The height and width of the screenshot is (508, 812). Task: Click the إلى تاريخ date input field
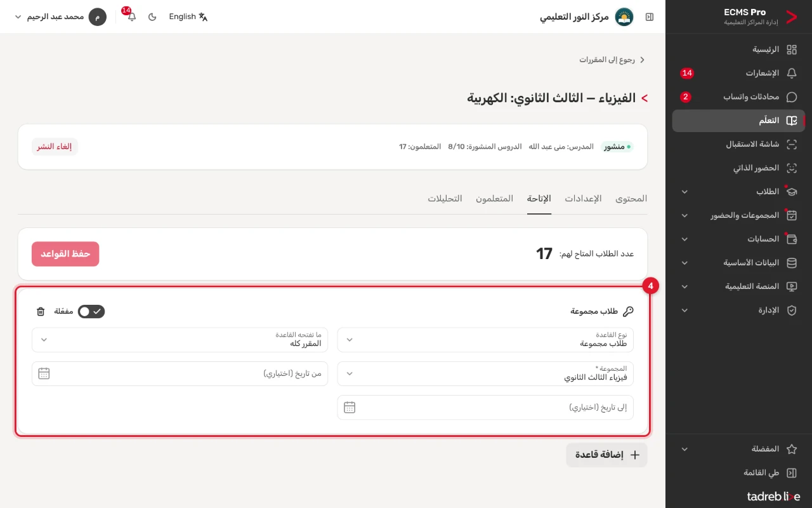click(x=485, y=408)
